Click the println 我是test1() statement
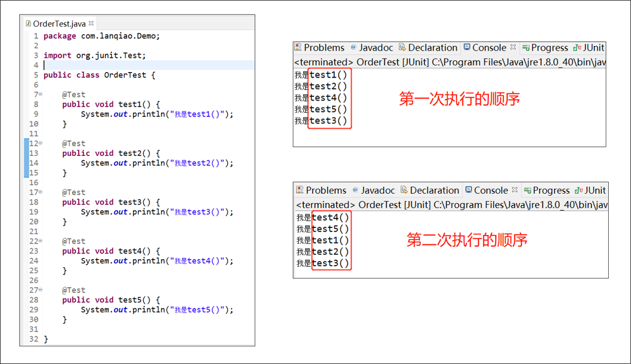The image size is (631, 364). pos(157,114)
